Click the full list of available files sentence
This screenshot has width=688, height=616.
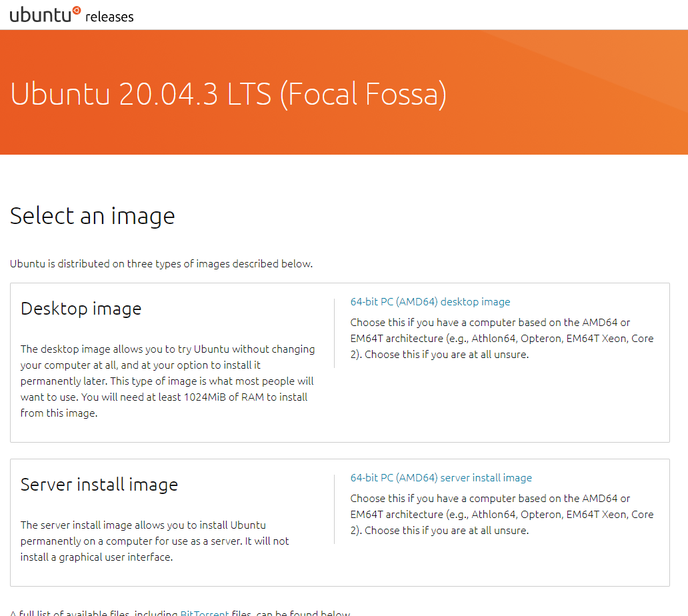point(180,612)
